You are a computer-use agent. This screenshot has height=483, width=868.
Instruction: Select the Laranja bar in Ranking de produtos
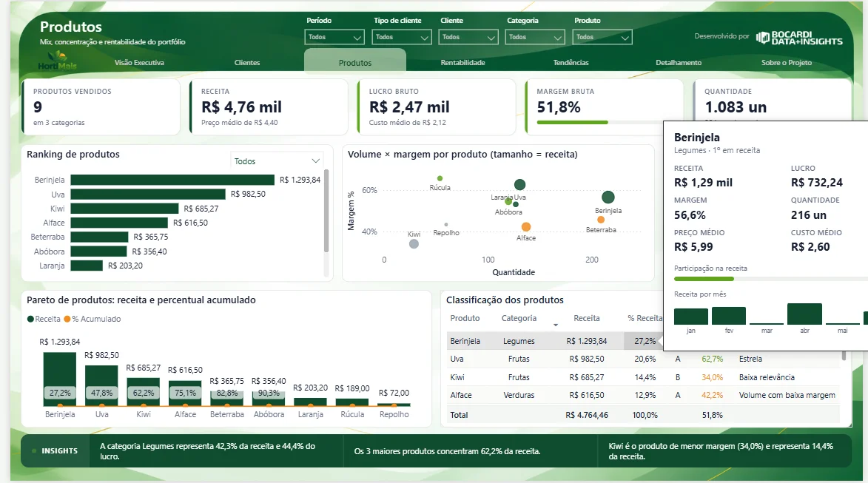pos(87,266)
